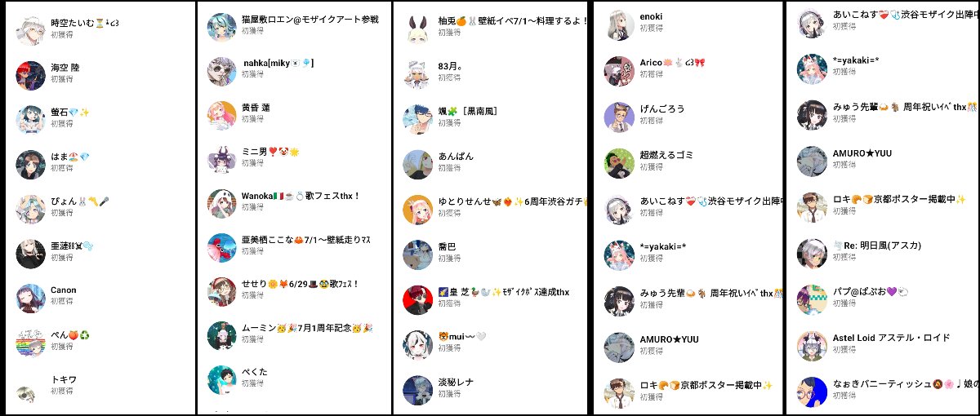
Task: Select Canon's round avatar
Action: pyautogui.click(x=30, y=298)
